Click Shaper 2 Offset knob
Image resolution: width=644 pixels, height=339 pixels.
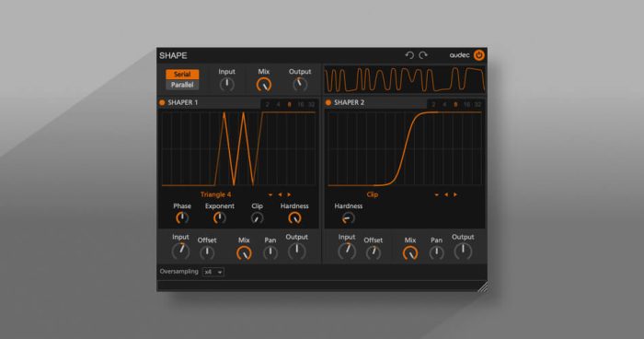point(374,252)
